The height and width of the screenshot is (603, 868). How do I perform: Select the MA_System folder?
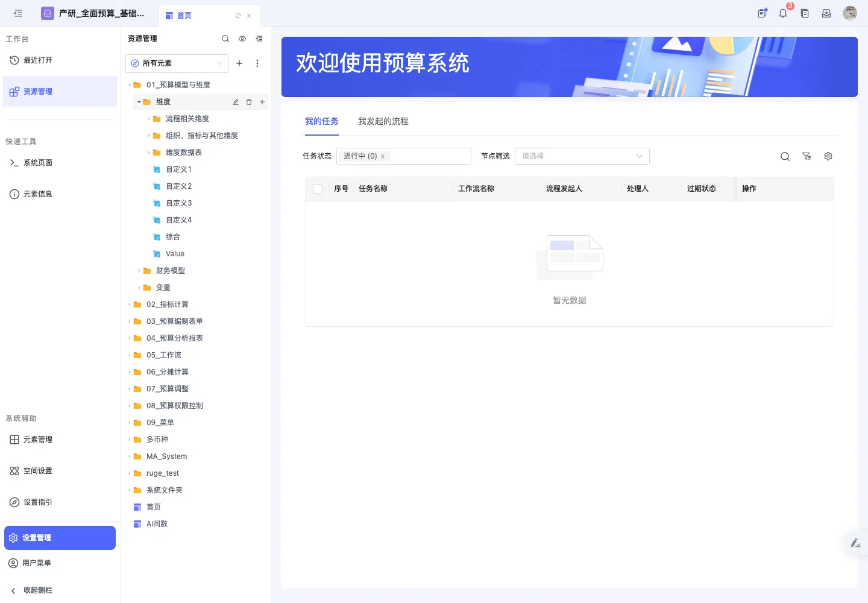click(167, 456)
